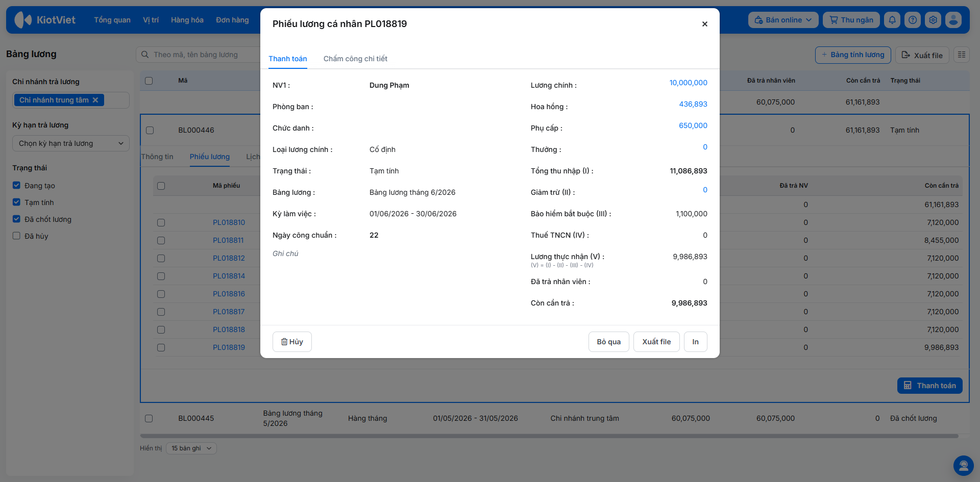Viewport: 980px width, 482px height.
Task: Tick the checkbox for payslip PL018810
Action: [x=161, y=222]
